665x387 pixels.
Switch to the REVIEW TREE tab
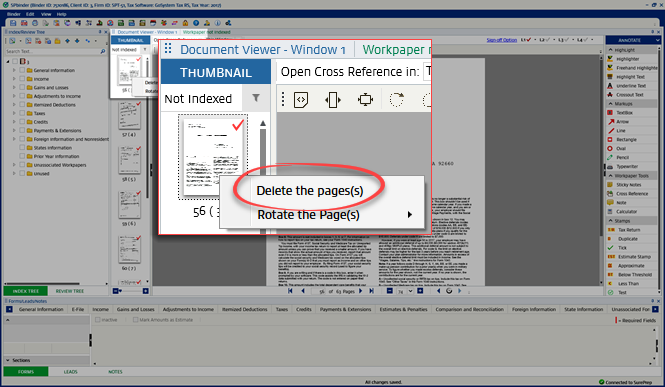pyautogui.click(x=70, y=291)
